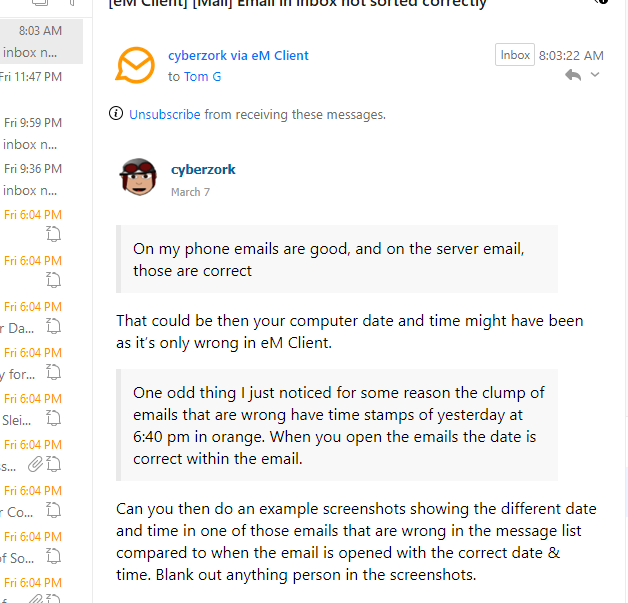Click the orange eM Client envelope avatar
Screen dimensions: 628x603
click(135, 65)
